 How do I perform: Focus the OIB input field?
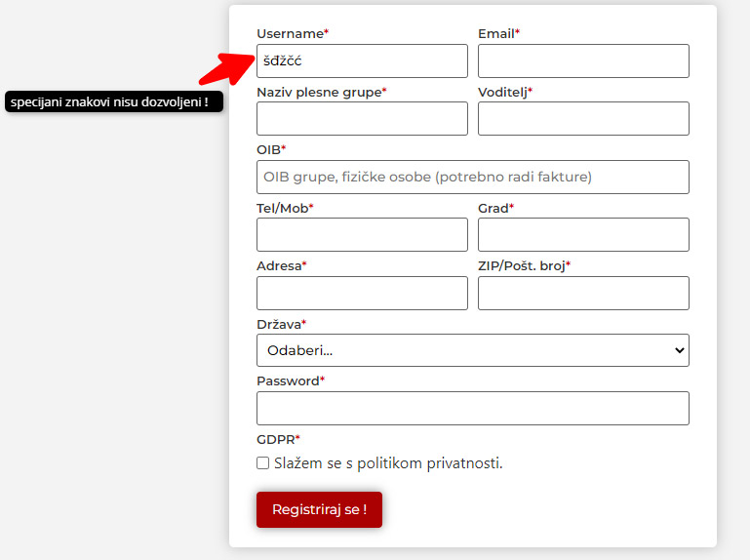click(x=472, y=177)
